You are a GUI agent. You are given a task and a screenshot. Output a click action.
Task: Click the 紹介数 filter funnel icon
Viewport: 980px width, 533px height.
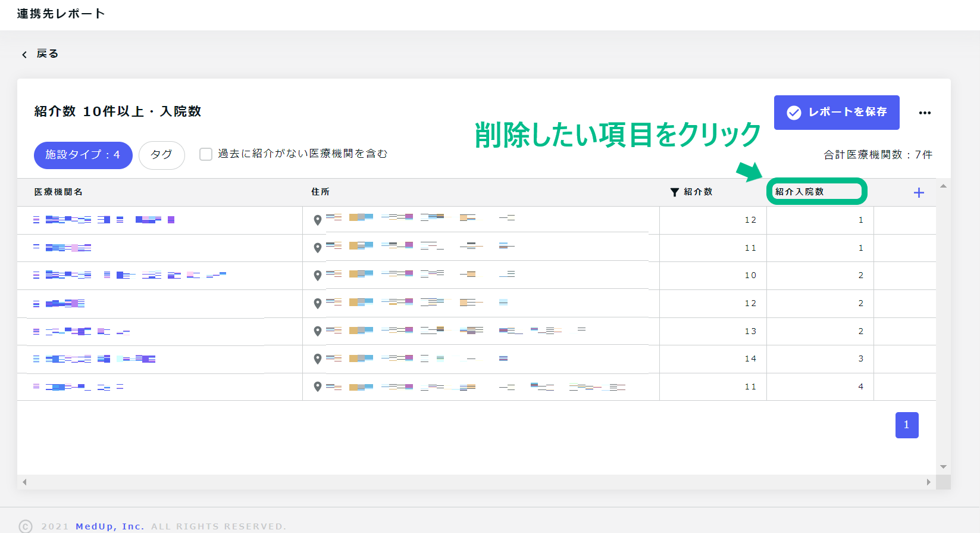tap(674, 192)
